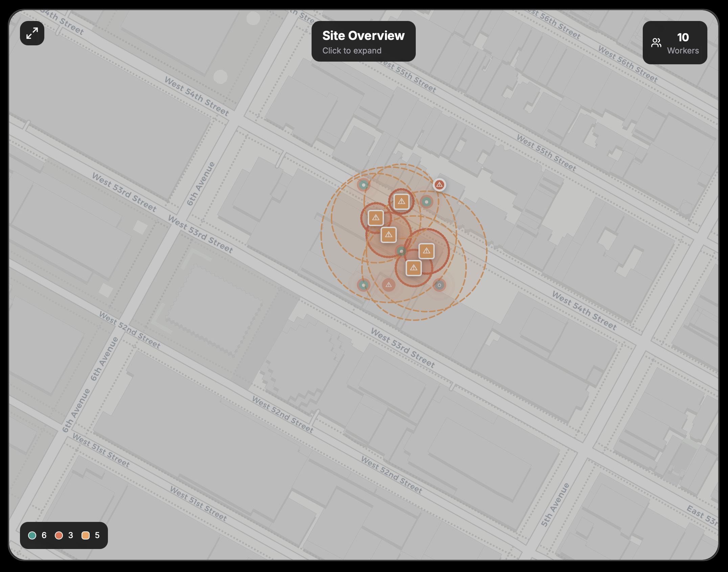Screen dimensions: 728x572
Task: Open the Site Overview panel
Action: 363,41
